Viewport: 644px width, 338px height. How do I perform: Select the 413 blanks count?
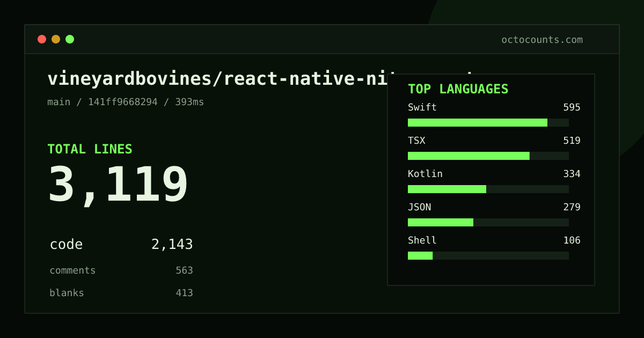pos(184,293)
